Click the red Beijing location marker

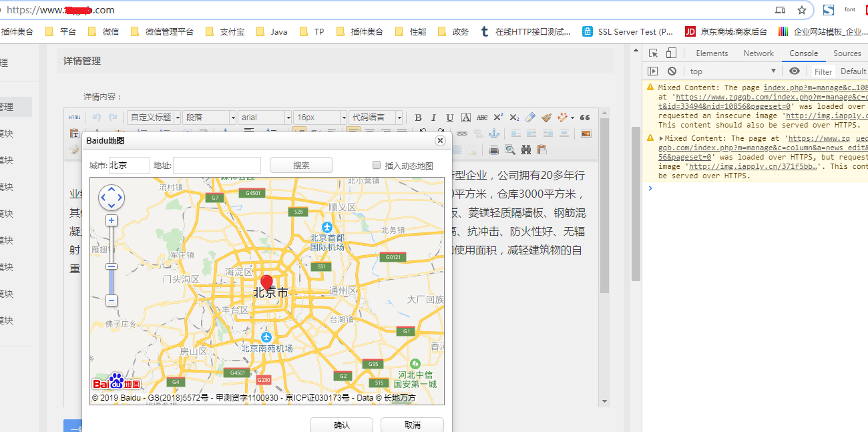click(x=267, y=282)
